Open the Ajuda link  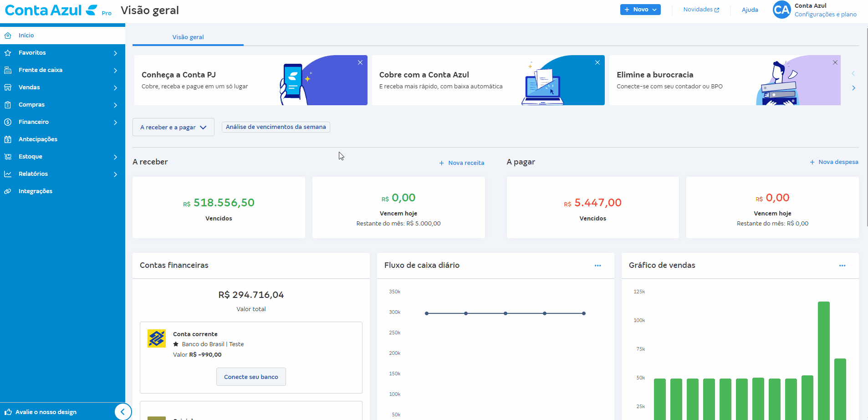click(x=750, y=10)
